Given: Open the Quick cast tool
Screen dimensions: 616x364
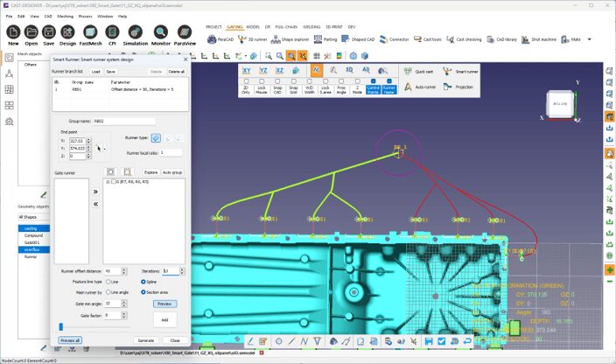Looking at the screenshot, I should pyautogui.click(x=409, y=71).
